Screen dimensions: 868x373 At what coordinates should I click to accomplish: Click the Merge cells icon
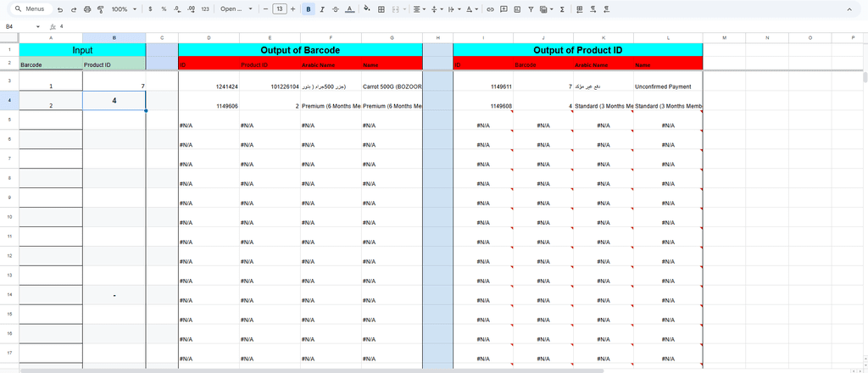pos(395,9)
